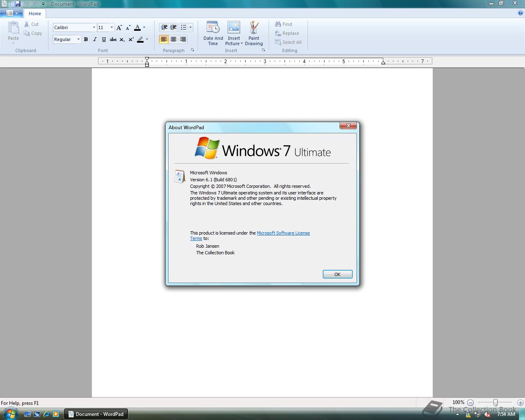Open the Windows Start orb
Screen dimensions: 525x420
[x=10, y=413]
